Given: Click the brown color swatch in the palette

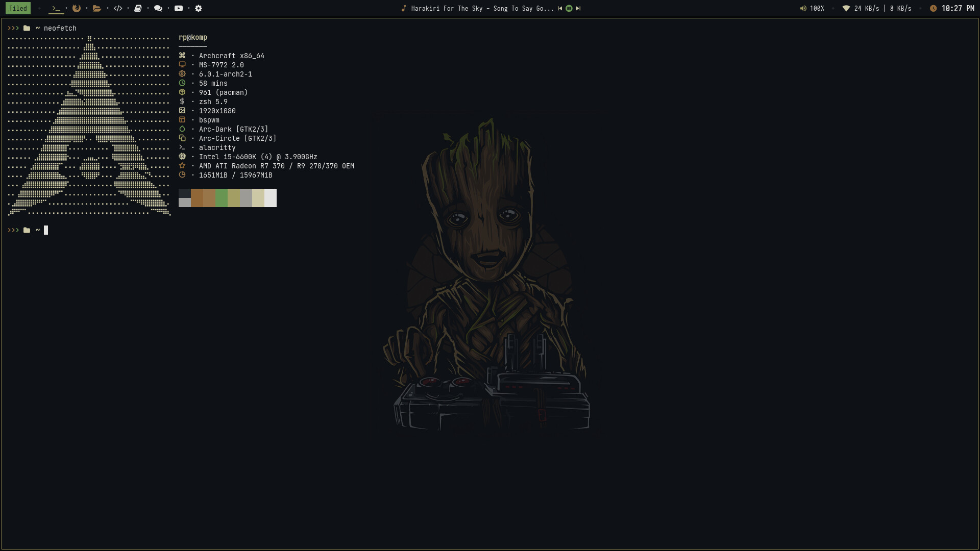Looking at the screenshot, I should click(x=197, y=198).
